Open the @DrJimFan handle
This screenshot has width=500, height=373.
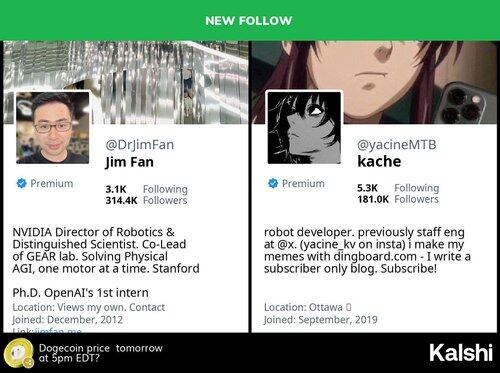(140, 145)
